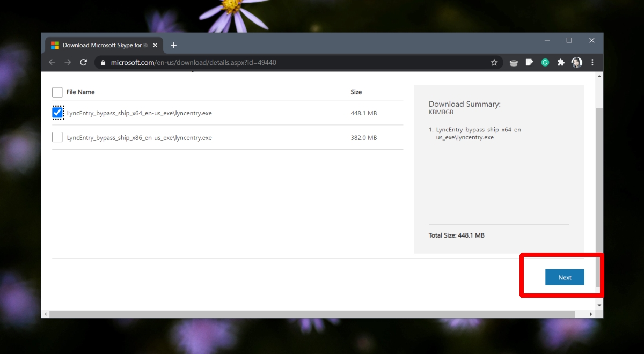This screenshot has height=354, width=644.
Task: Click the vertical scrollbar up arrow
Action: coord(599,76)
